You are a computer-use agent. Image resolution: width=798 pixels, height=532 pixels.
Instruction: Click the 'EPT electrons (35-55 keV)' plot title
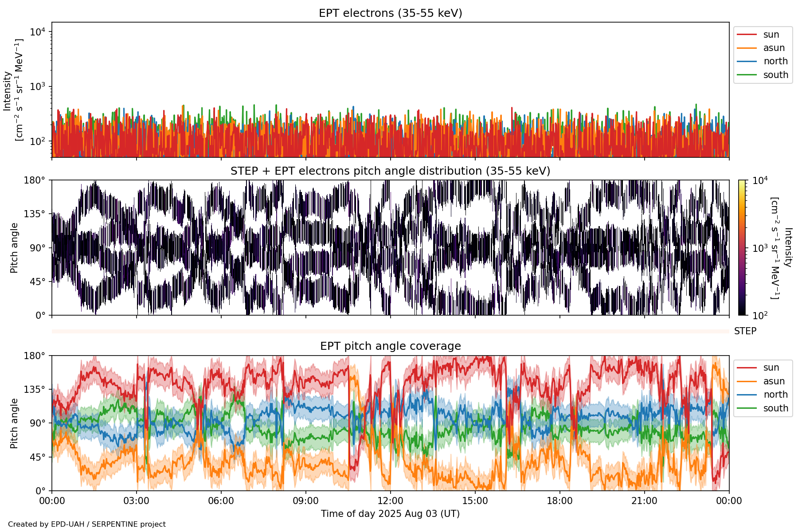tap(390, 13)
